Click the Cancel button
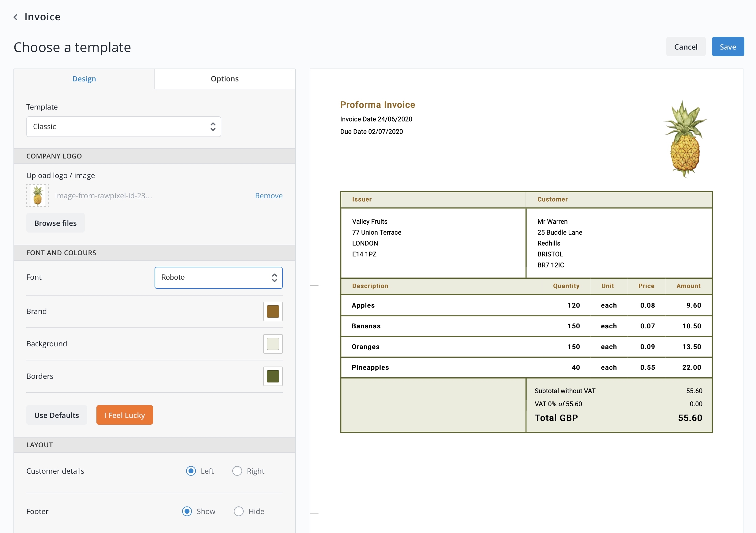The height and width of the screenshot is (533, 756). tap(686, 46)
